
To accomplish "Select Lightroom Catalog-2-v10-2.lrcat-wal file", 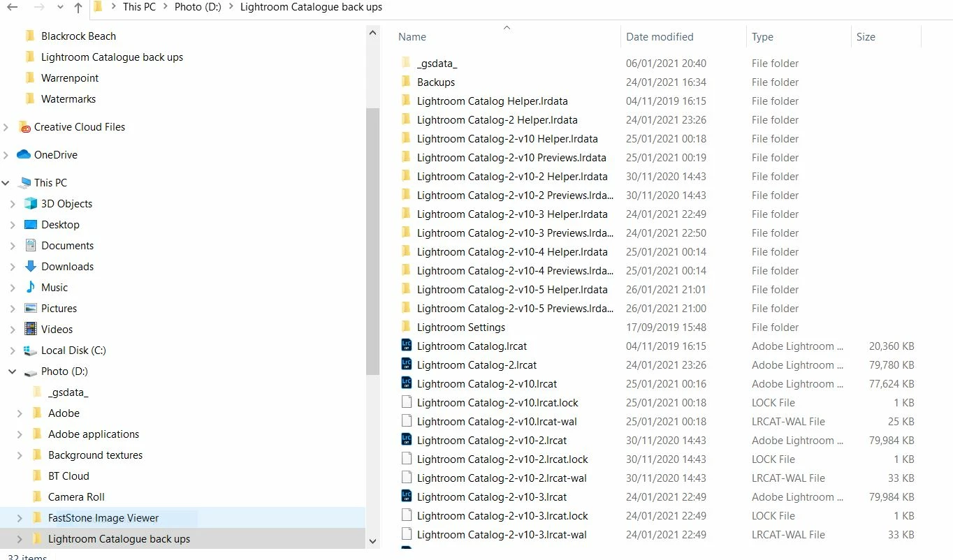I will tap(502, 478).
